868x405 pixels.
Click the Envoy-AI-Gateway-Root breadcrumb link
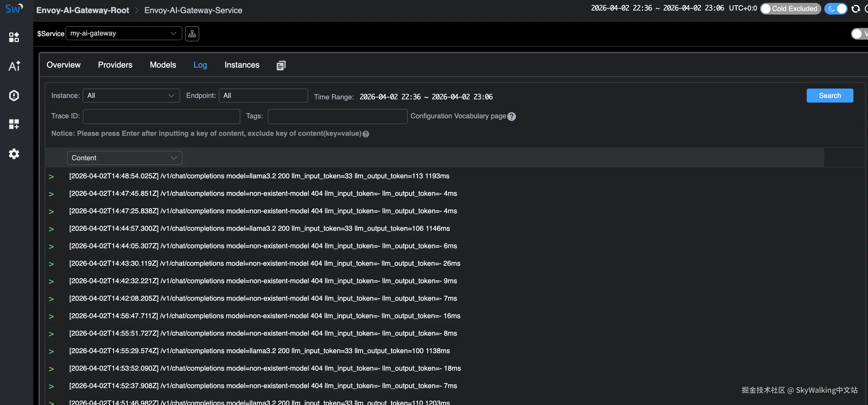coord(83,10)
